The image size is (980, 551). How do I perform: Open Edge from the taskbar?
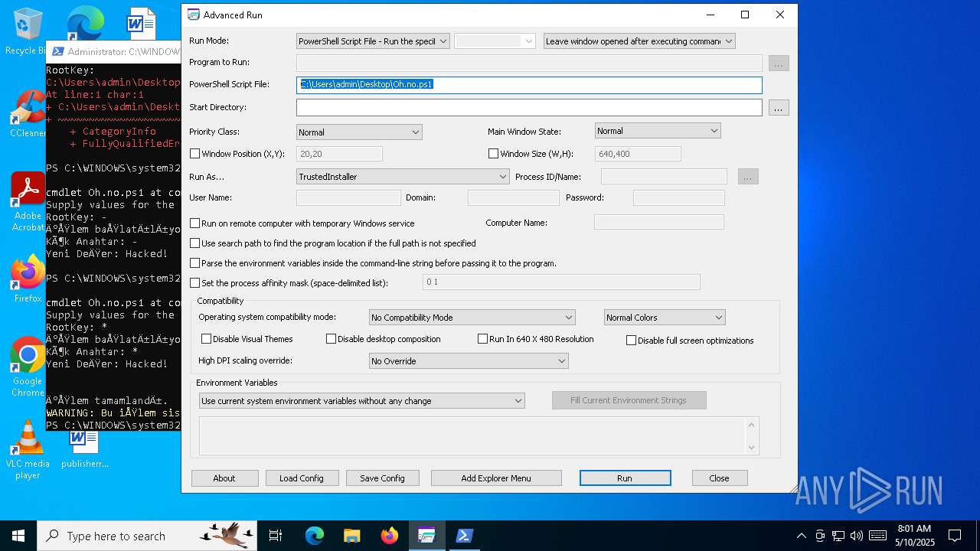point(315,536)
